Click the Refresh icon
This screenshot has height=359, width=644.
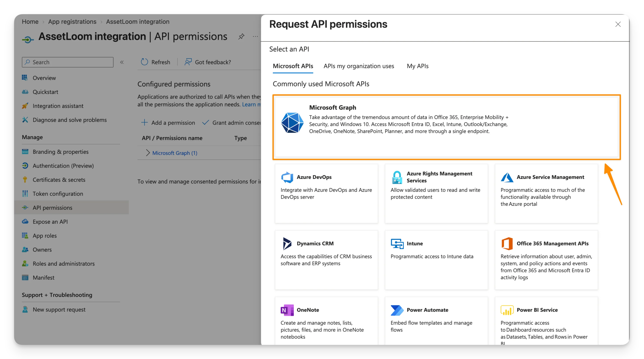click(x=144, y=62)
